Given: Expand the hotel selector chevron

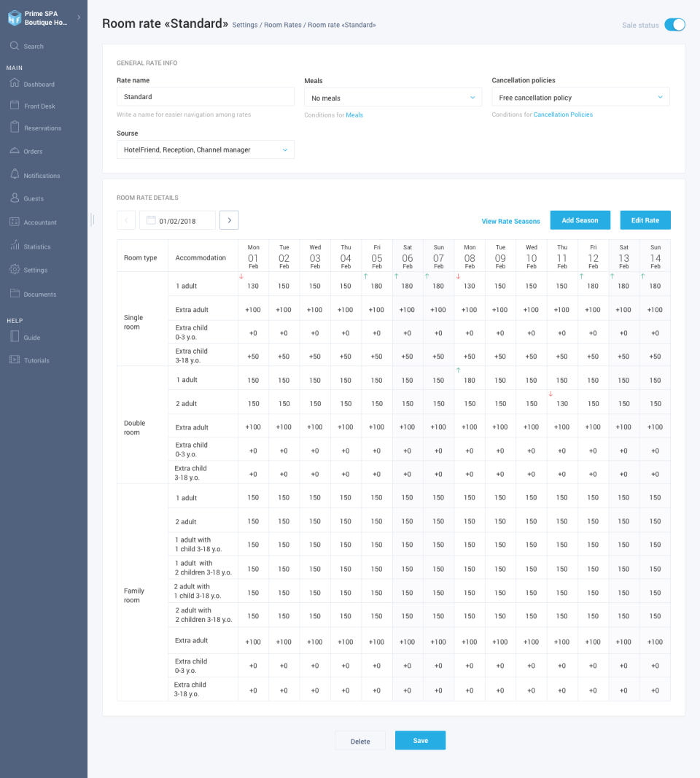Looking at the screenshot, I should [x=79, y=17].
